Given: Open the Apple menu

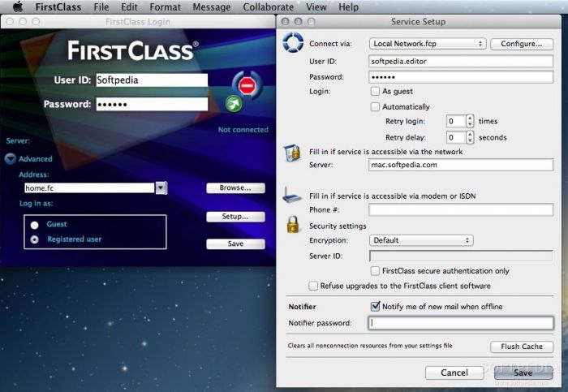Looking at the screenshot, I should pos(18,6).
